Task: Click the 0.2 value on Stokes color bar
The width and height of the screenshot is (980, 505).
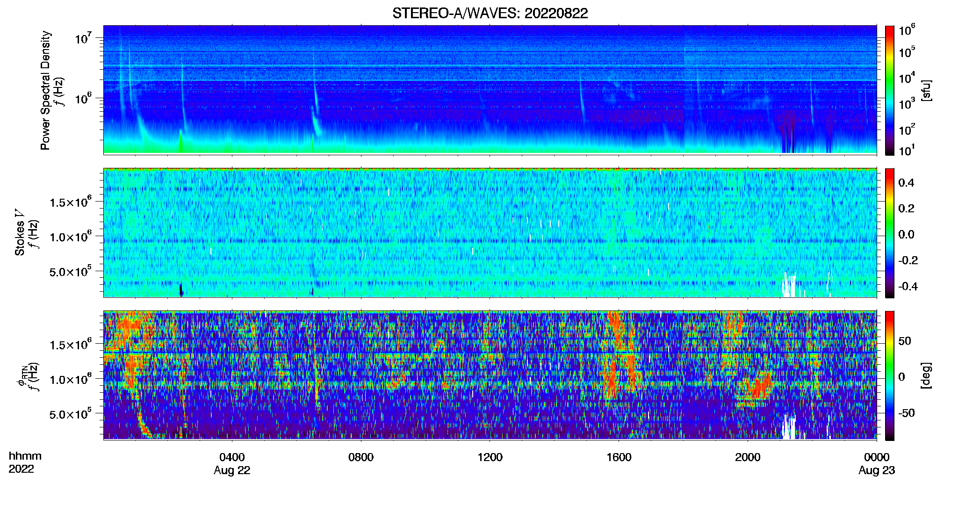Action: point(906,209)
